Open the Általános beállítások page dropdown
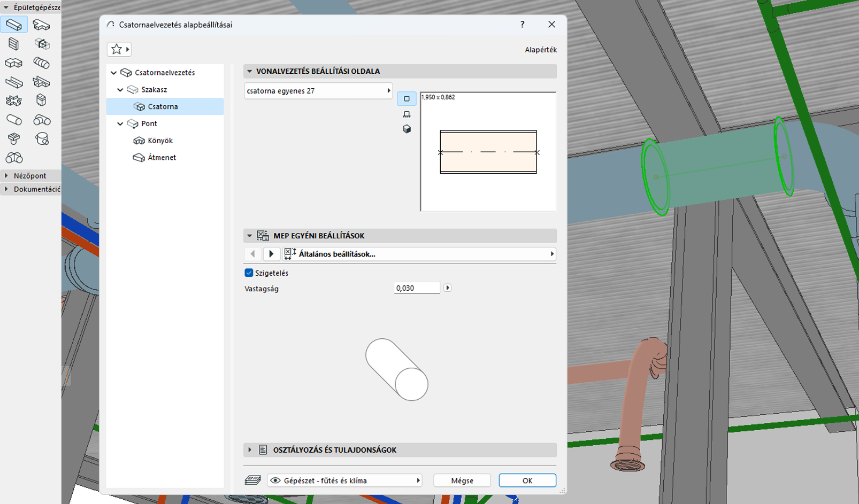The image size is (859, 504). (419, 254)
